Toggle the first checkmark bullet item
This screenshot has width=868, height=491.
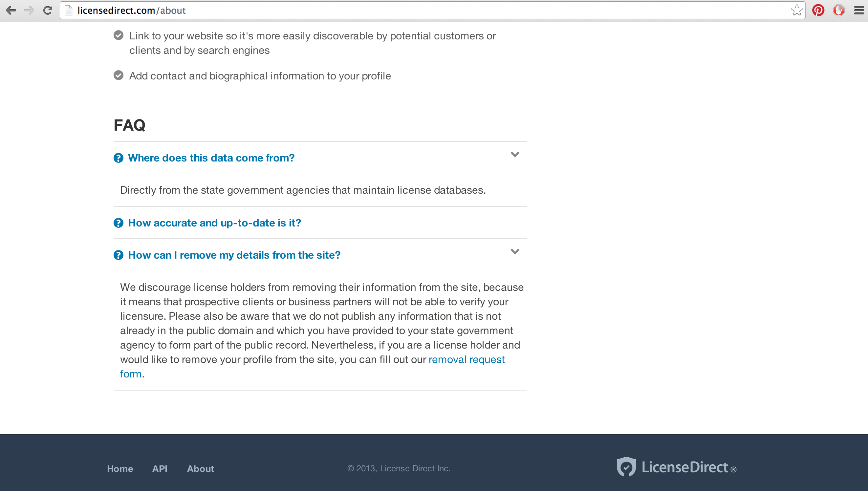[x=119, y=35]
